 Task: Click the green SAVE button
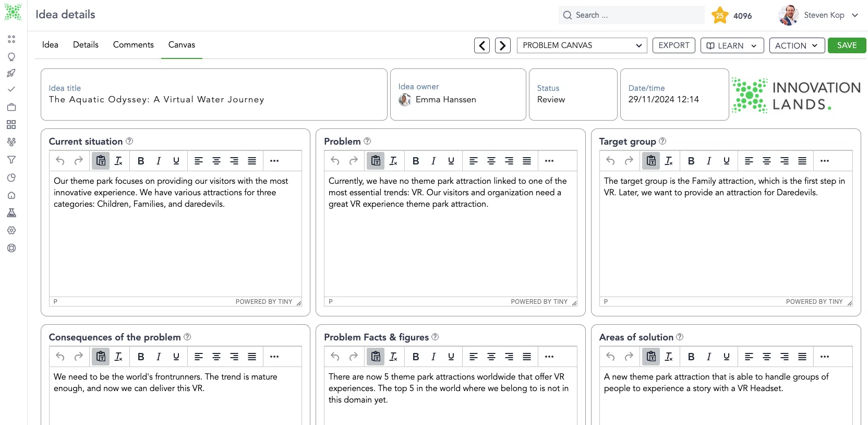847,45
